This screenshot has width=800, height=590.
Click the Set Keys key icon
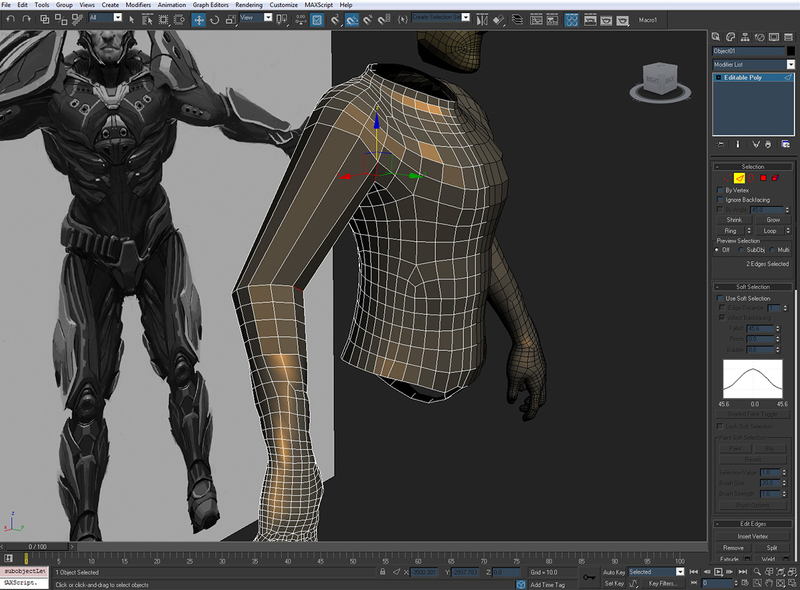[x=589, y=578]
